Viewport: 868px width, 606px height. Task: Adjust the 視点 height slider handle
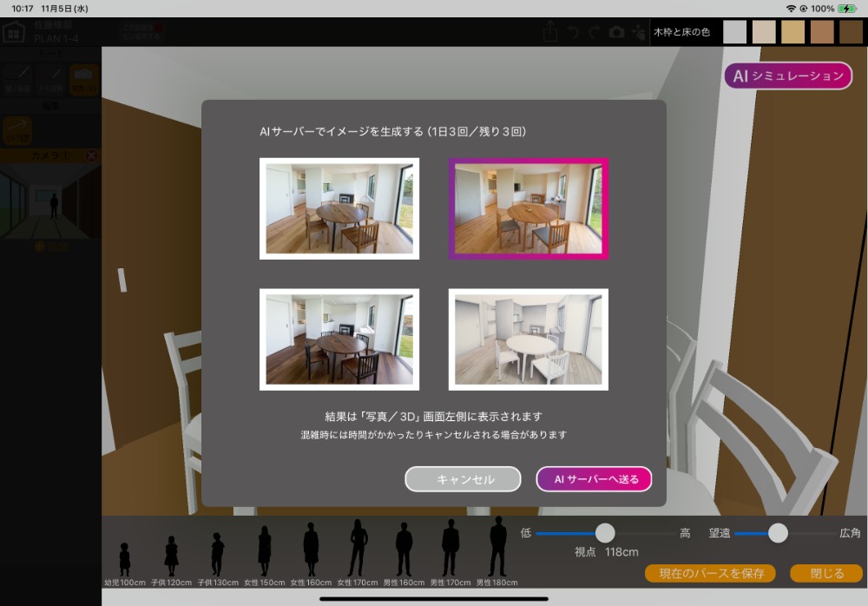pyautogui.click(x=605, y=533)
